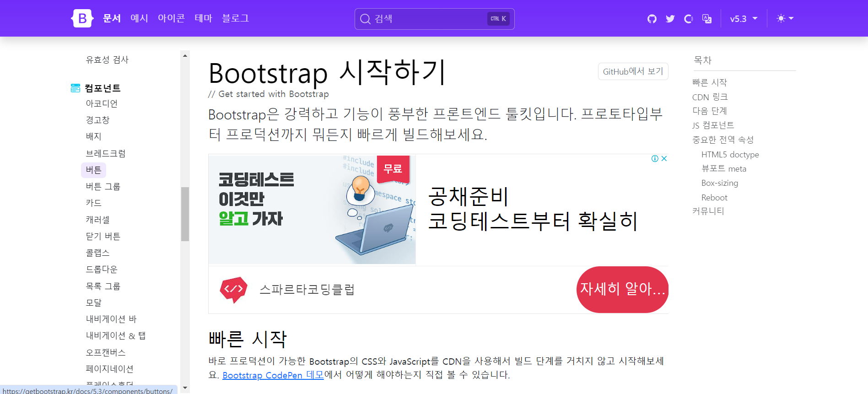Viewport: 868px width, 394px height.
Task: Select 배지 in sidebar
Action: [x=93, y=136]
